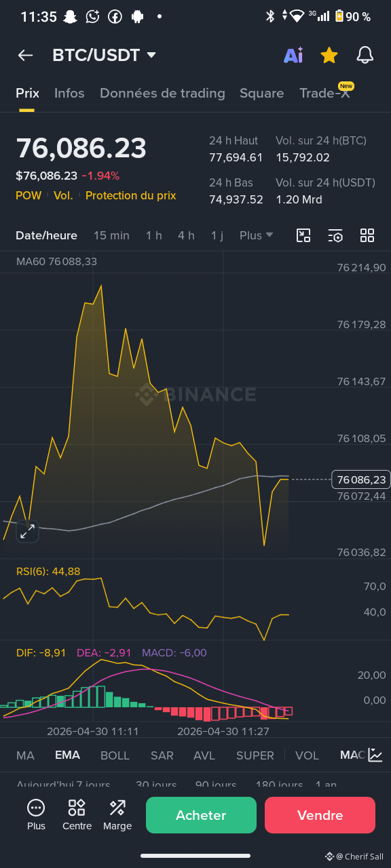
Task: Select the 15 min interval
Action: coord(111,235)
